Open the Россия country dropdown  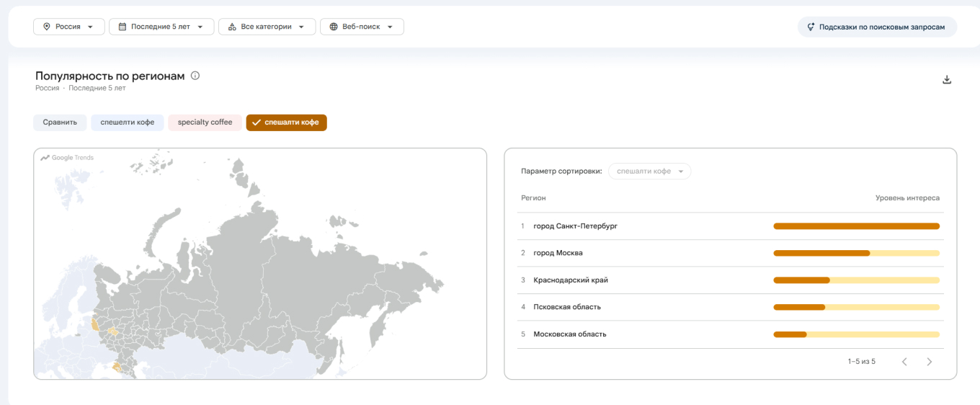pyautogui.click(x=69, y=27)
